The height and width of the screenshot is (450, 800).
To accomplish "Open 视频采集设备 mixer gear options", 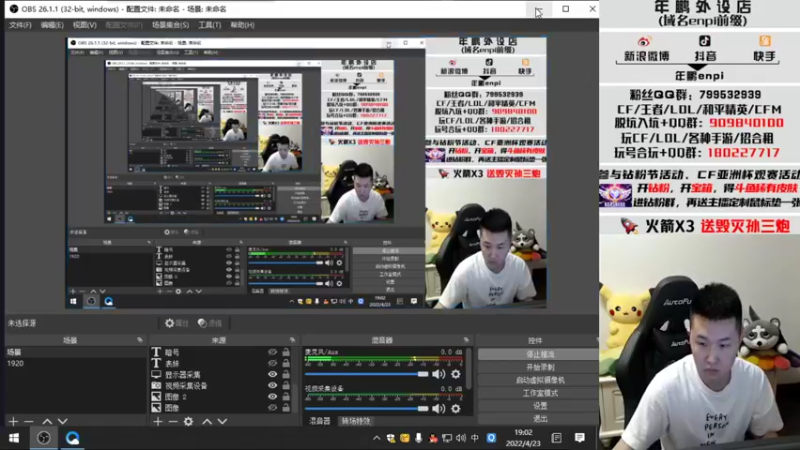I will (456, 409).
